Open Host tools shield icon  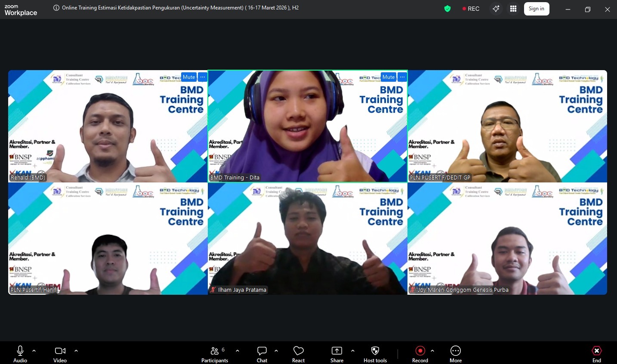point(375,351)
